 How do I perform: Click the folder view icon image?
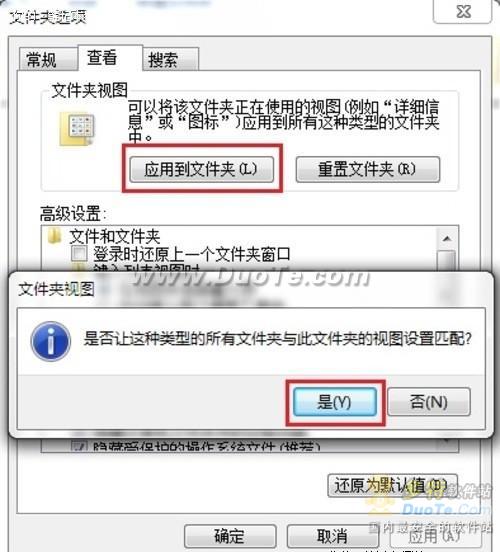77,128
